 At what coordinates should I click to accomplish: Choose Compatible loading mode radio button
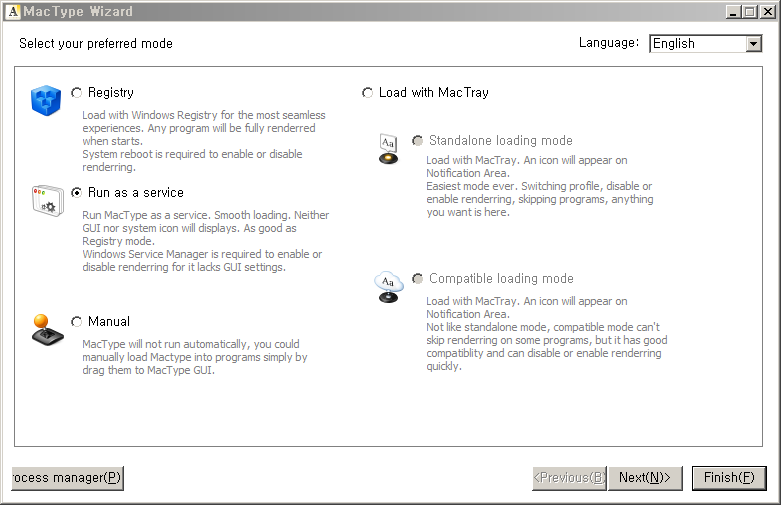pyautogui.click(x=417, y=278)
